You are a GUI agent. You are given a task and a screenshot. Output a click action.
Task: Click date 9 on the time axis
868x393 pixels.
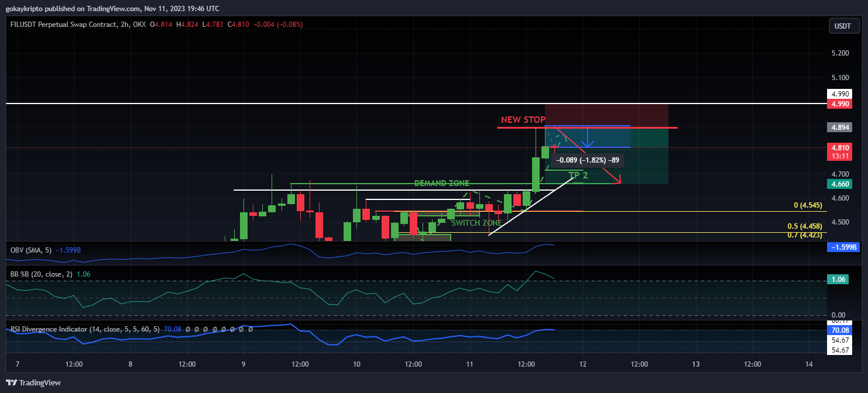tap(243, 364)
